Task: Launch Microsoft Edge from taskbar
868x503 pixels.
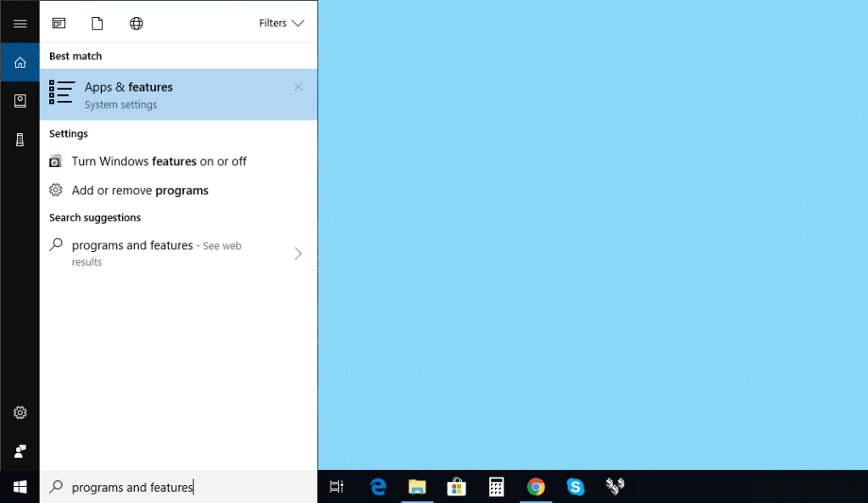Action: (378, 487)
